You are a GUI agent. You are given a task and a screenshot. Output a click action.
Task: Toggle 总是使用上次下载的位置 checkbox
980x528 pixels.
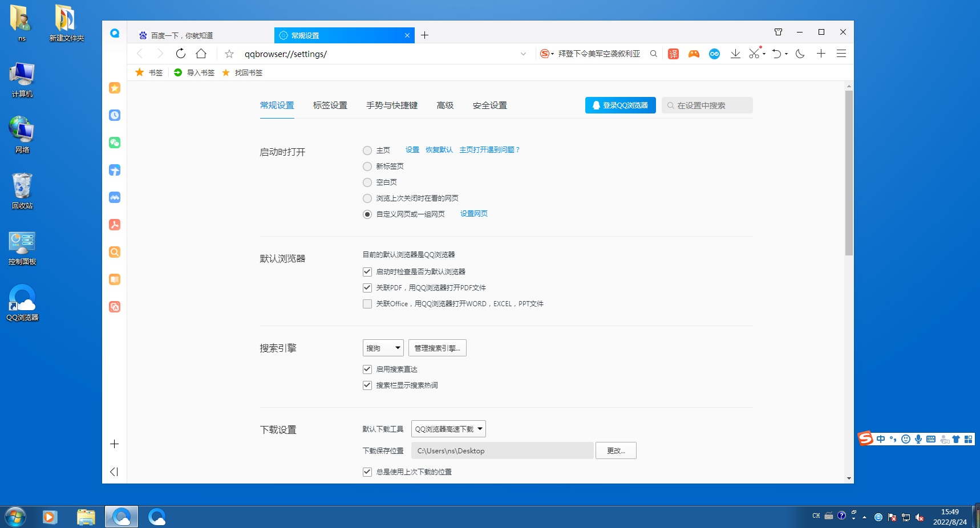point(367,472)
